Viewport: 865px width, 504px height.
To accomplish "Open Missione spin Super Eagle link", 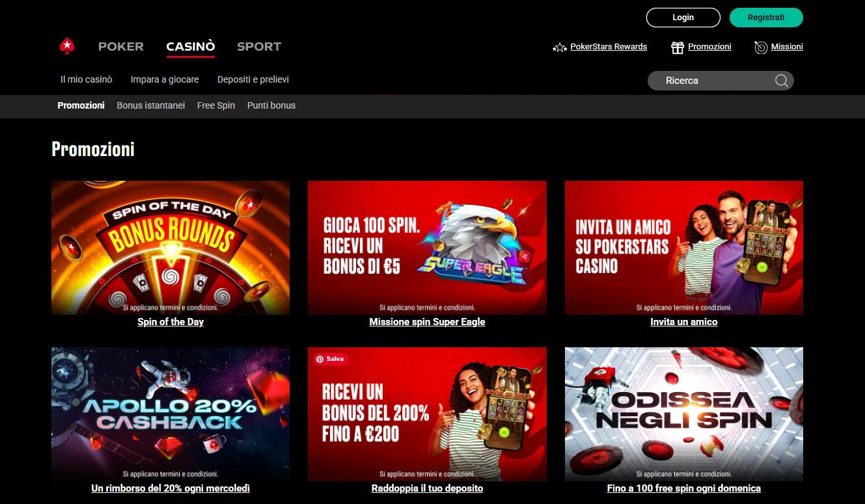I will click(x=427, y=322).
